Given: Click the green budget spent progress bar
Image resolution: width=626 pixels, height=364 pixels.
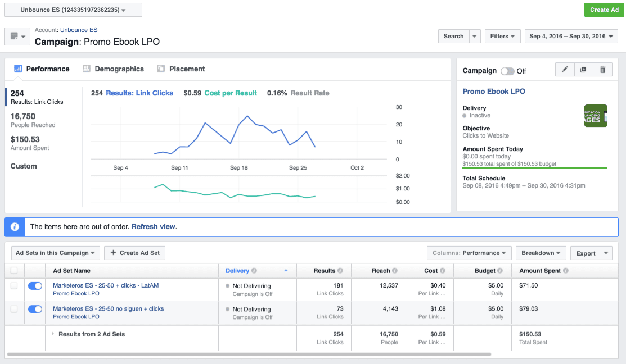Looking at the screenshot, I should click(535, 168).
